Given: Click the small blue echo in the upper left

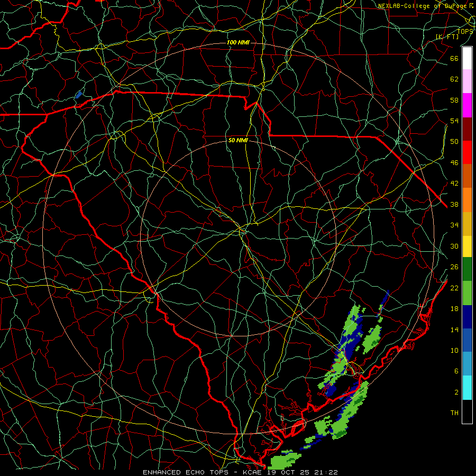Looking at the screenshot, I should (x=79, y=95).
